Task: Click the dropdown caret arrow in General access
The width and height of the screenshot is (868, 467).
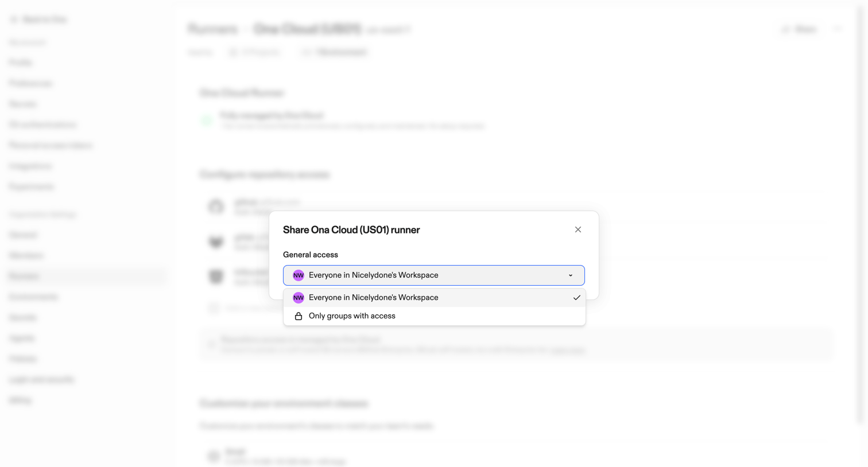Action: pyautogui.click(x=571, y=275)
